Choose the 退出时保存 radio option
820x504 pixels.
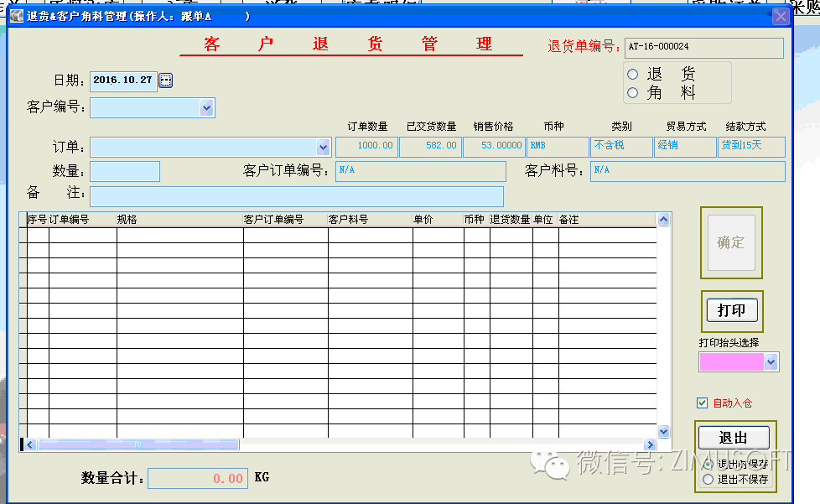[x=708, y=464]
